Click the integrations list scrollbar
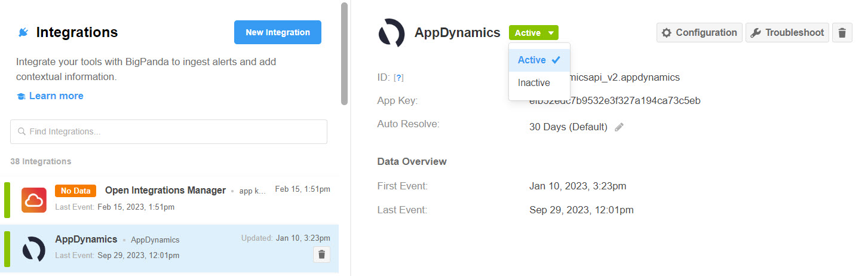 tap(344, 54)
